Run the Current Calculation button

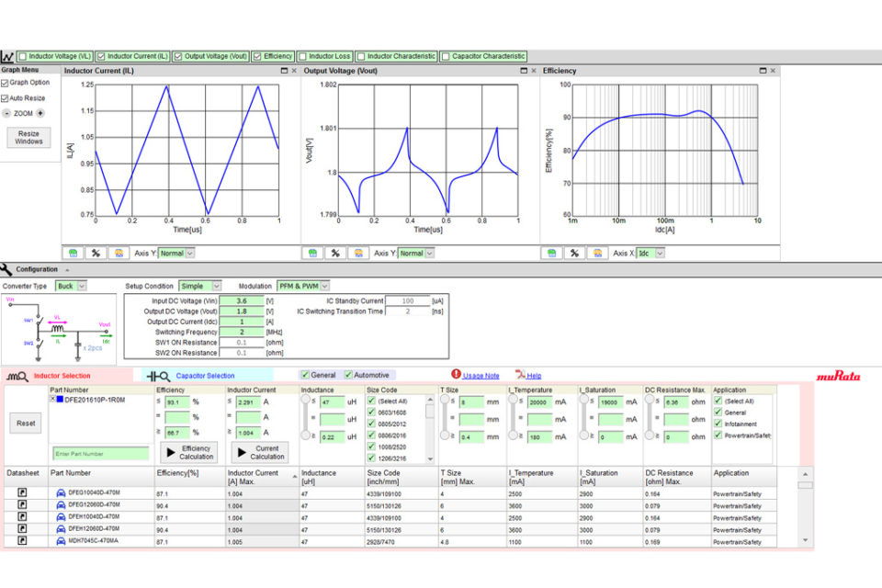click(x=260, y=452)
